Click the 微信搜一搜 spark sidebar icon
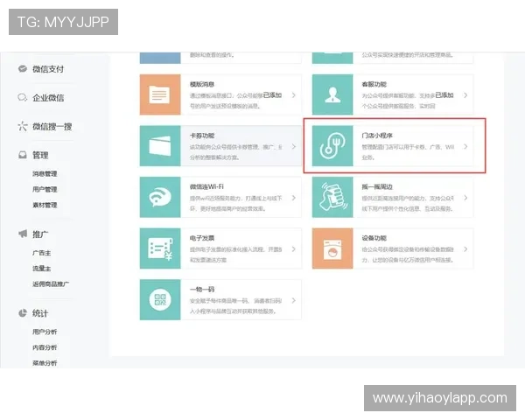 (23, 126)
